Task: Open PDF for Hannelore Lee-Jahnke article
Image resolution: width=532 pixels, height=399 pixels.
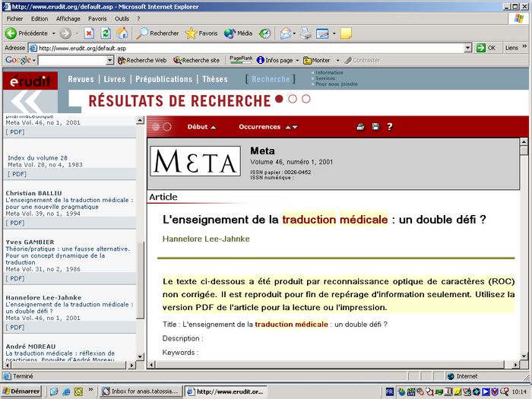Action: (x=15, y=328)
